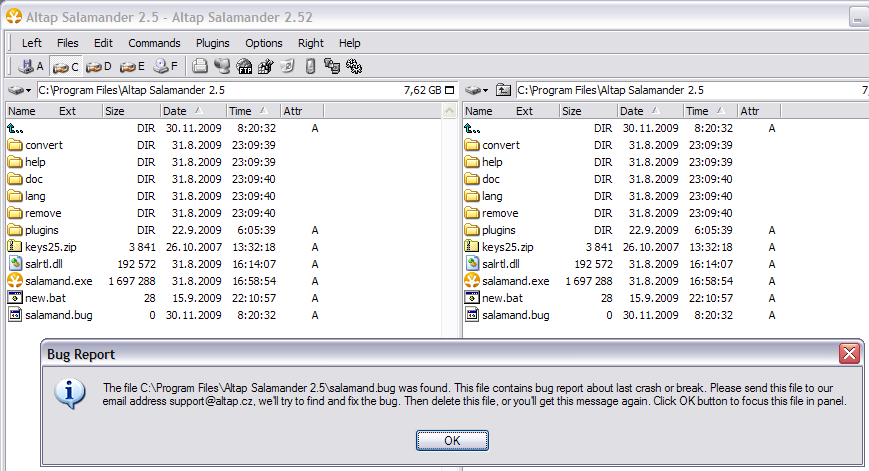Select the doc folder in left panel

pos(25,179)
